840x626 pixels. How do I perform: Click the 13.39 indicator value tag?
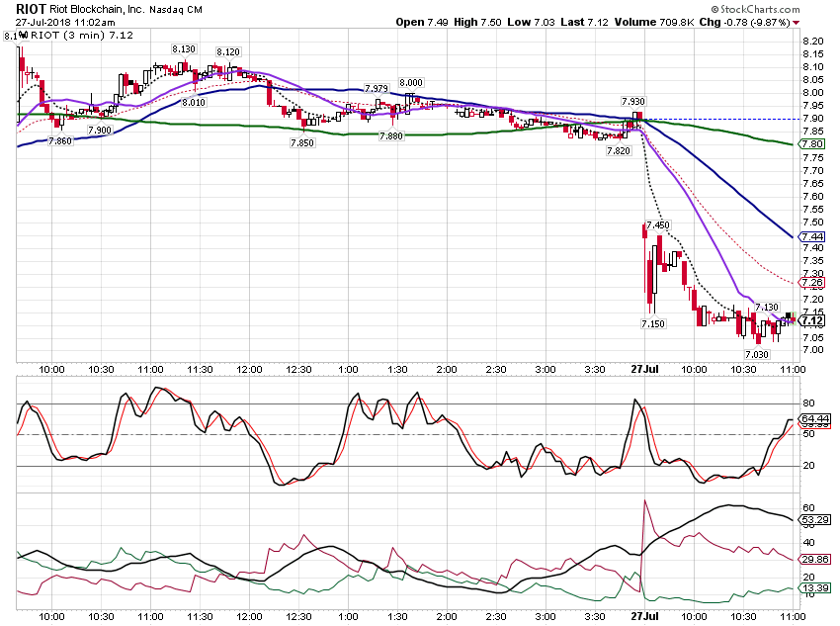[815, 588]
